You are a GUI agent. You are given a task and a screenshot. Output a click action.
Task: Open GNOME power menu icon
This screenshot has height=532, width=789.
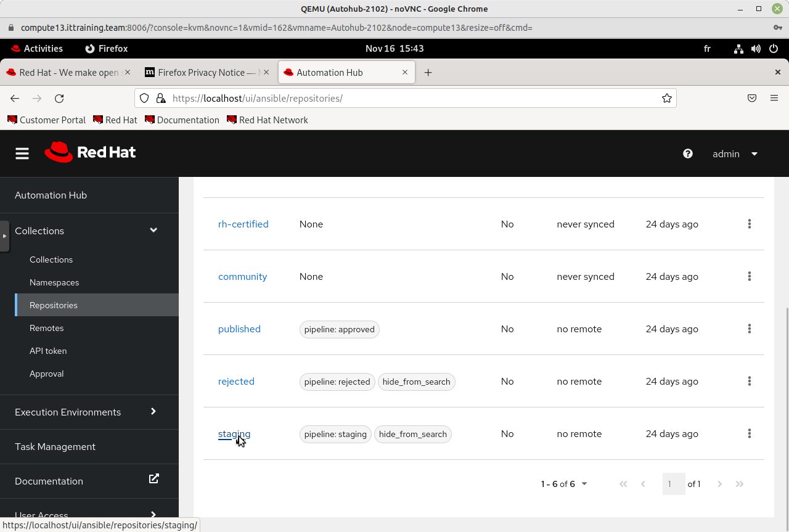point(774,49)
